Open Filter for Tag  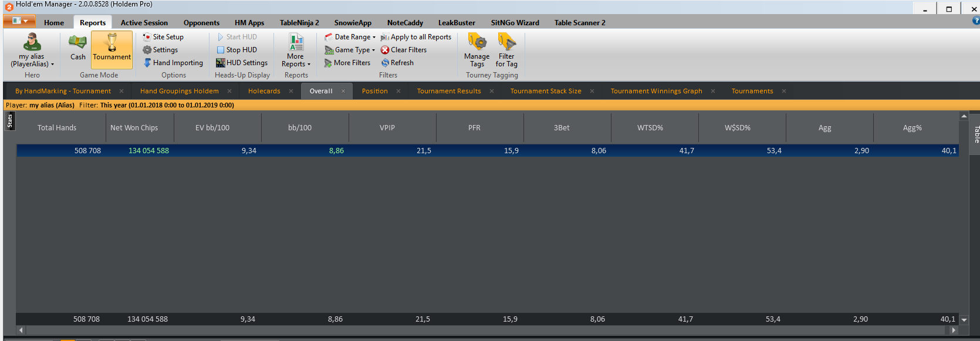[506, 50]
